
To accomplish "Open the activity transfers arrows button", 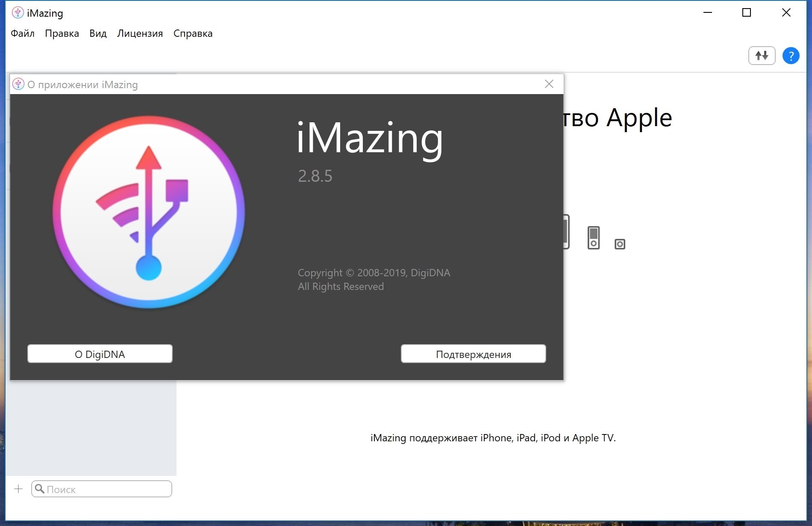I will pyautogui.click(x=762, y=56).
